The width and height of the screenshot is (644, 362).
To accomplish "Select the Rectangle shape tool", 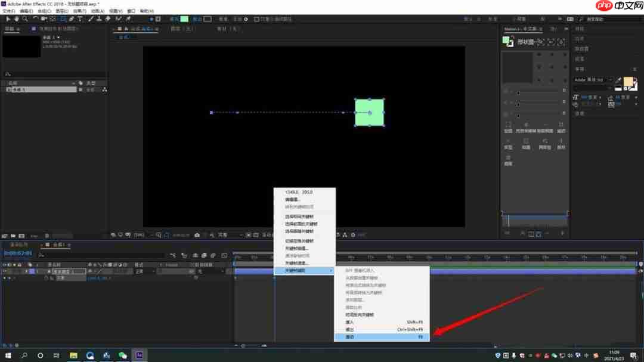I will 63,19.
